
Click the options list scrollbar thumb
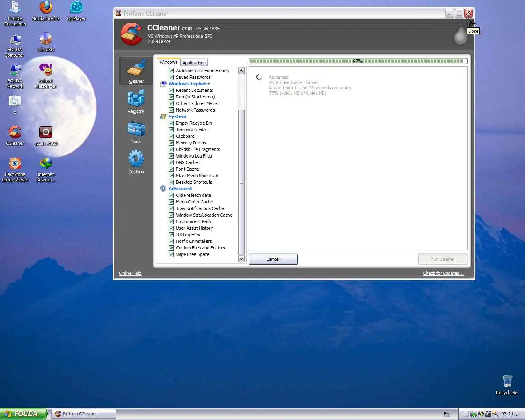(241, 182)
